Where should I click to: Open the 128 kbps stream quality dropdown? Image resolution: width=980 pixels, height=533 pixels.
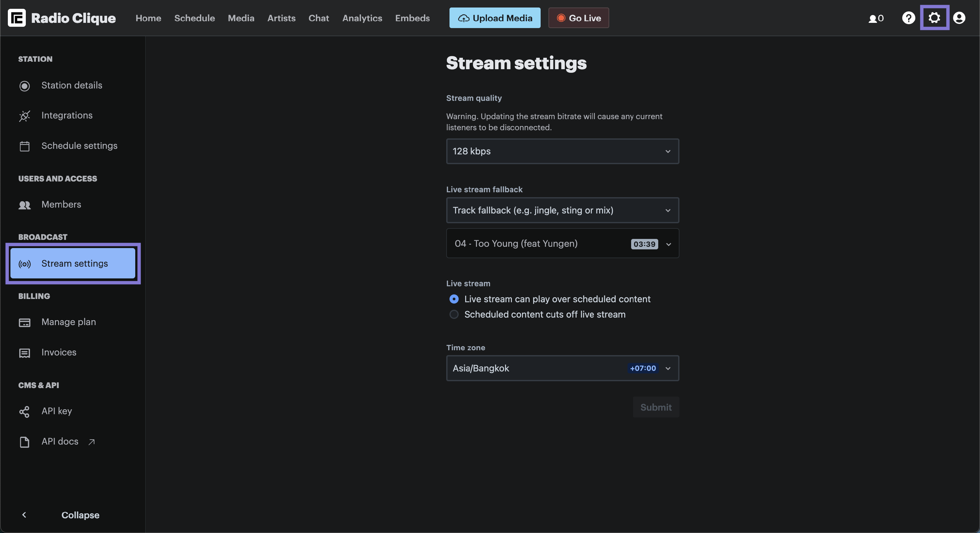coord(562,151)
